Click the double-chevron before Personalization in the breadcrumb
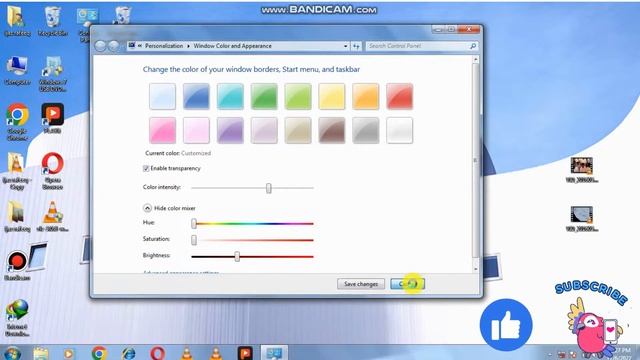Viewport: 640px width, 360px height. pos(140,46)
